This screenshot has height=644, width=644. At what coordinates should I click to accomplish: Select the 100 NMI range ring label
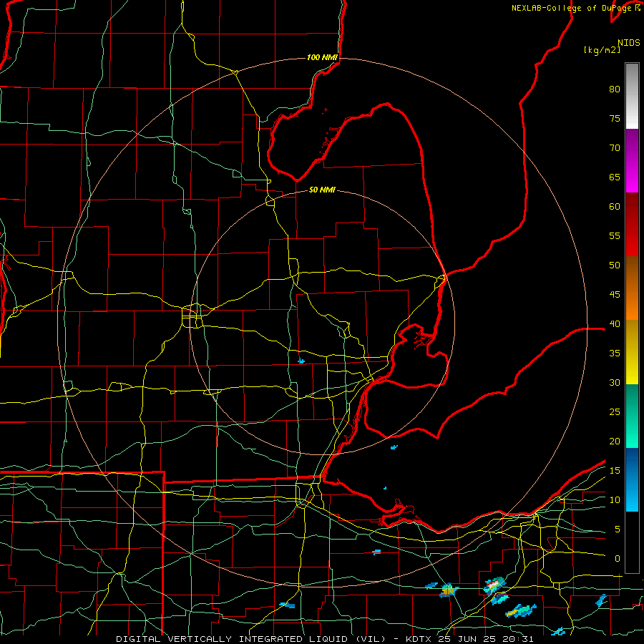tap(322, 57)
